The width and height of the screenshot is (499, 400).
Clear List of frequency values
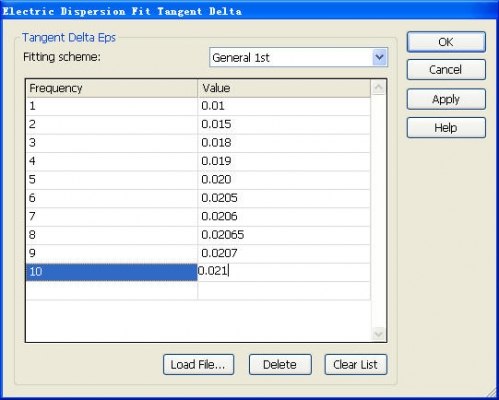pos(356,365)
